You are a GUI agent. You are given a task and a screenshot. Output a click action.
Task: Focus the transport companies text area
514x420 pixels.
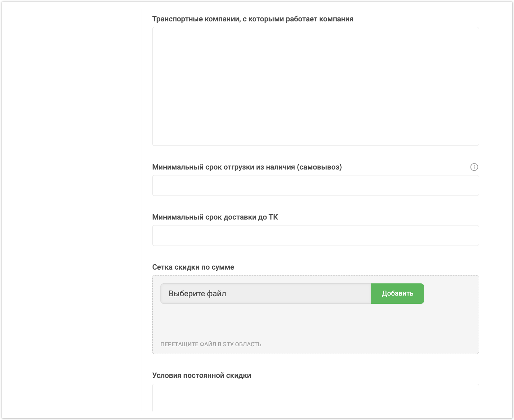315,86
